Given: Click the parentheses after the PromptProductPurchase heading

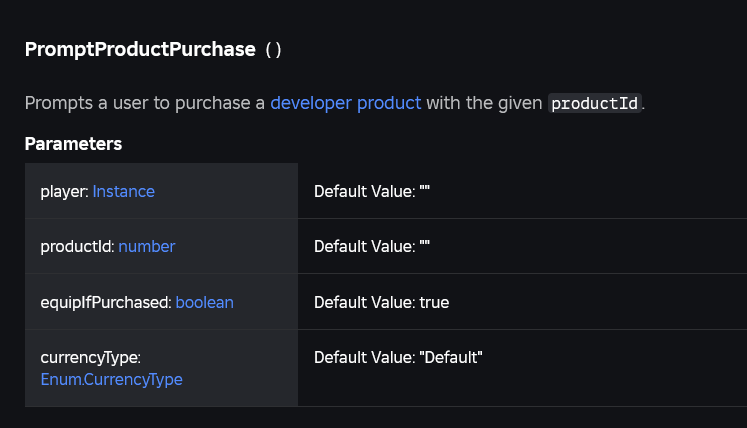Looking at the screenshot, I should pos(273,50).
